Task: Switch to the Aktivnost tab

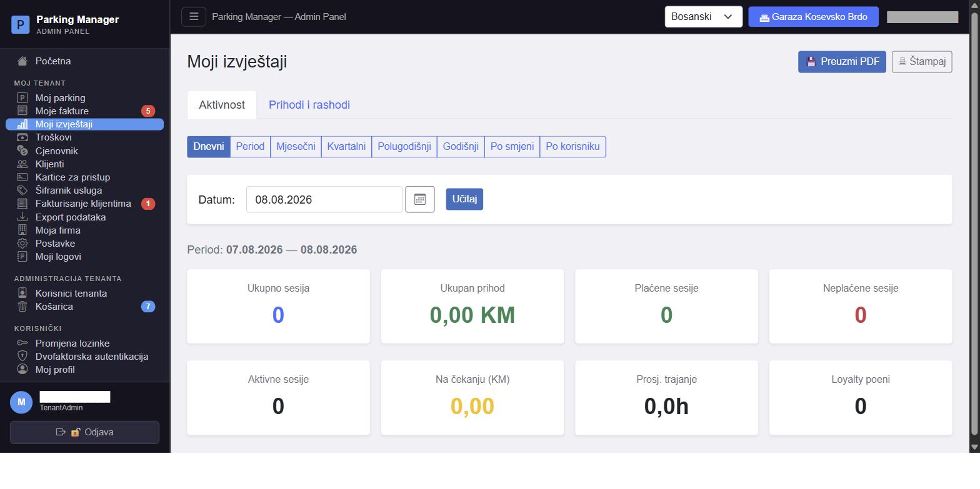Action: (222, 105)
